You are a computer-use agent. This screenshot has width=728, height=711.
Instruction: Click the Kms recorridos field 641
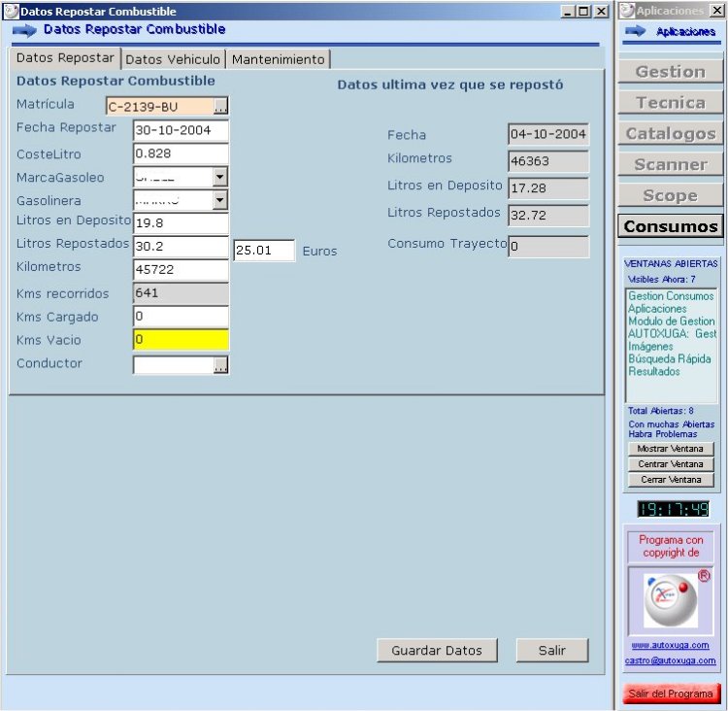pos(181,293)
